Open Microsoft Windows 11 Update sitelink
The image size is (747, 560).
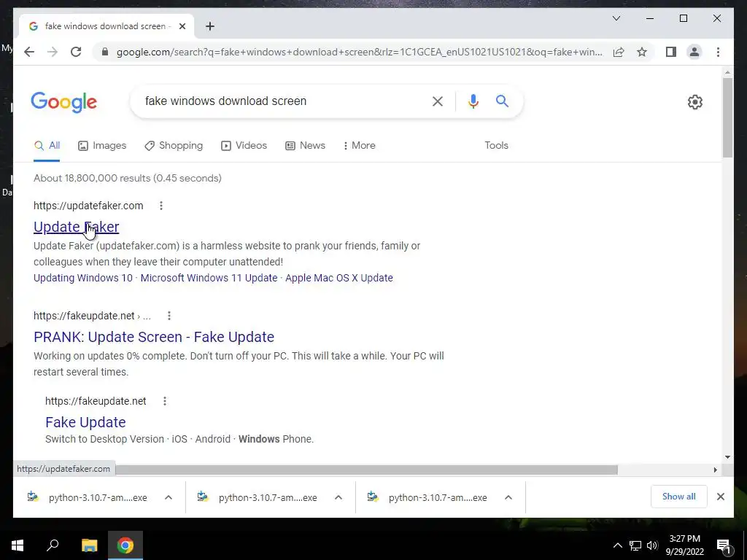click(x=209, y=278)
